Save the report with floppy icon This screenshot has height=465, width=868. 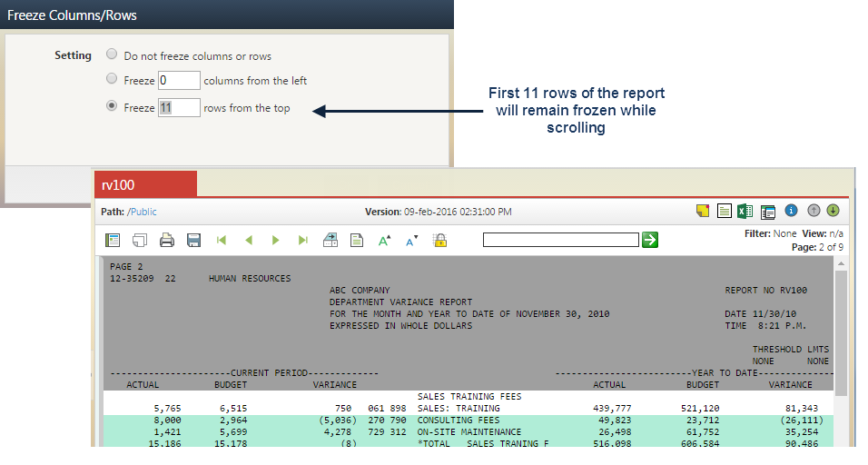[193, 240]
